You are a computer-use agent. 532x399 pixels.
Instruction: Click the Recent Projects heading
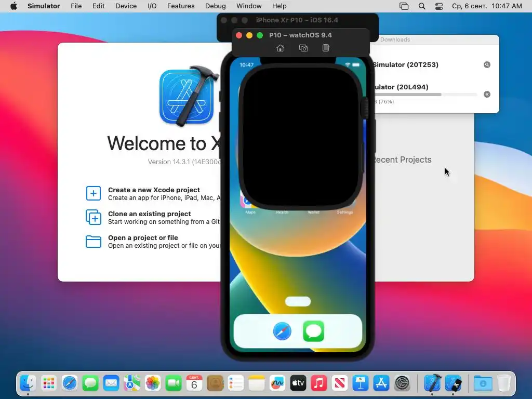[x=402, y=159]
